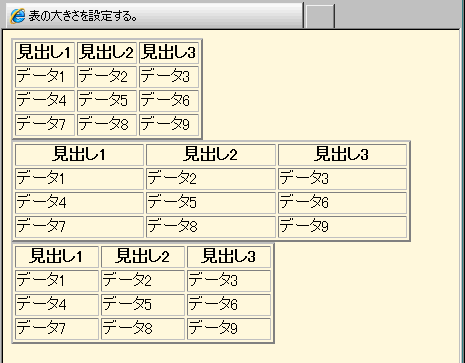Click 見出し2 header in the widest table
Image resolution: width=465 pixels, height=363 pixels.
coord(211,155)
